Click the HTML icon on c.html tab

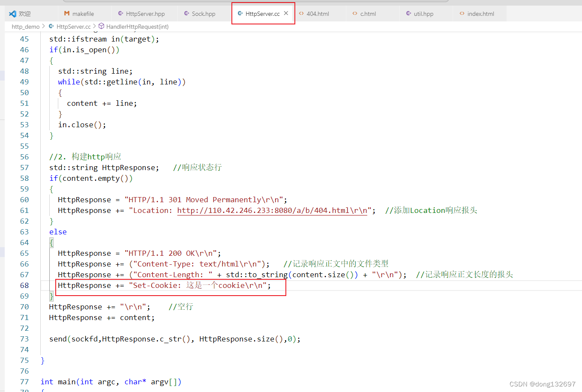(x=355, y=14)
